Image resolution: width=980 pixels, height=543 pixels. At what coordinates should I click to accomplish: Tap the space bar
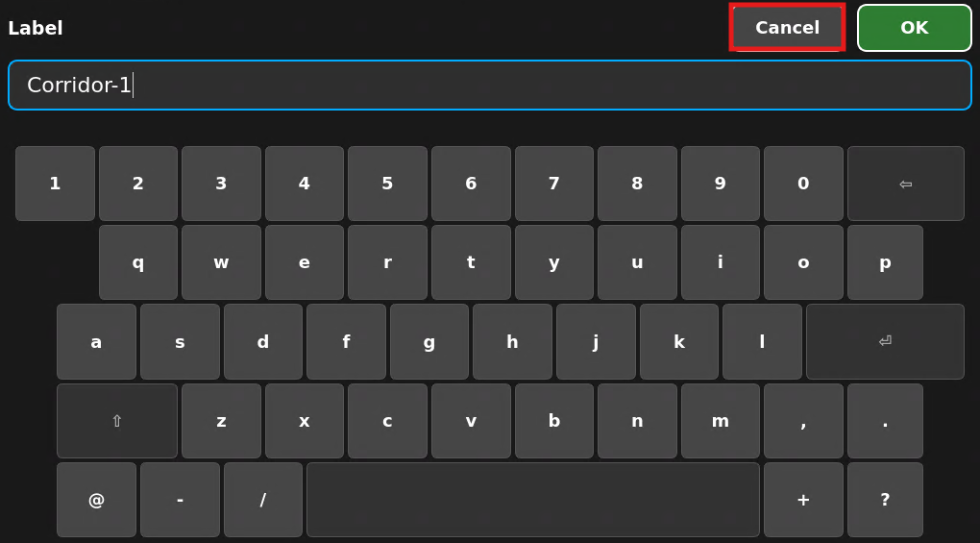(x=533, y=500)
